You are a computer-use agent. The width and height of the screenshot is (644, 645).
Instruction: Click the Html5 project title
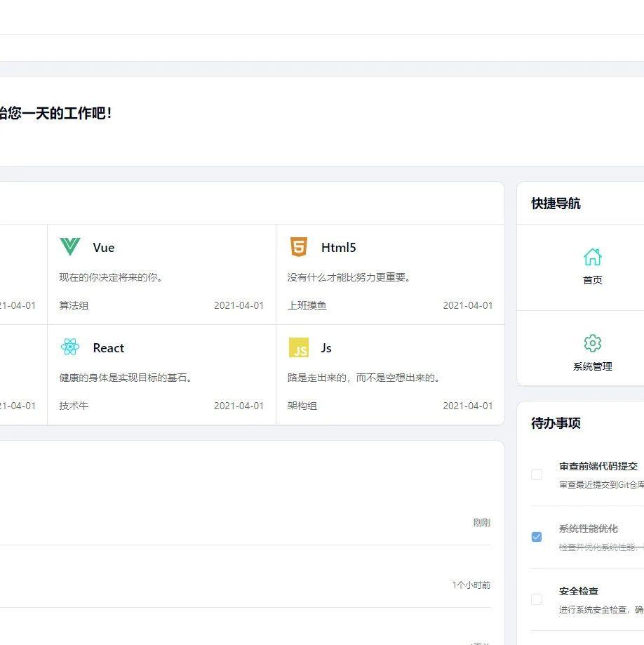pyautogui.click(x=337, y=247)
